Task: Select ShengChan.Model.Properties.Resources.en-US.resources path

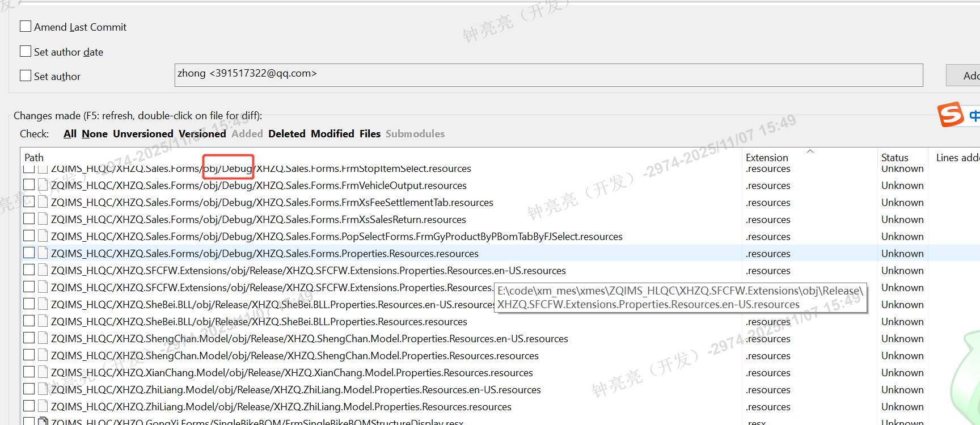Action: (310, 339)
